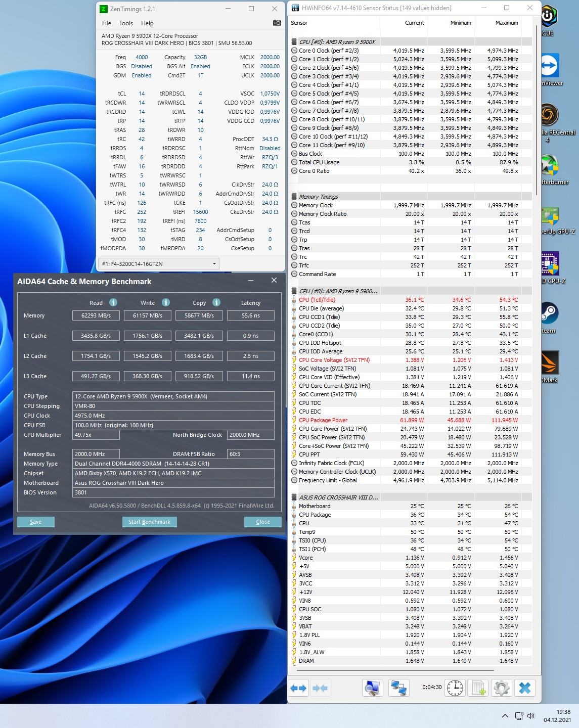Click the Memory Read value 62293 MB/s

coord(96,315)
